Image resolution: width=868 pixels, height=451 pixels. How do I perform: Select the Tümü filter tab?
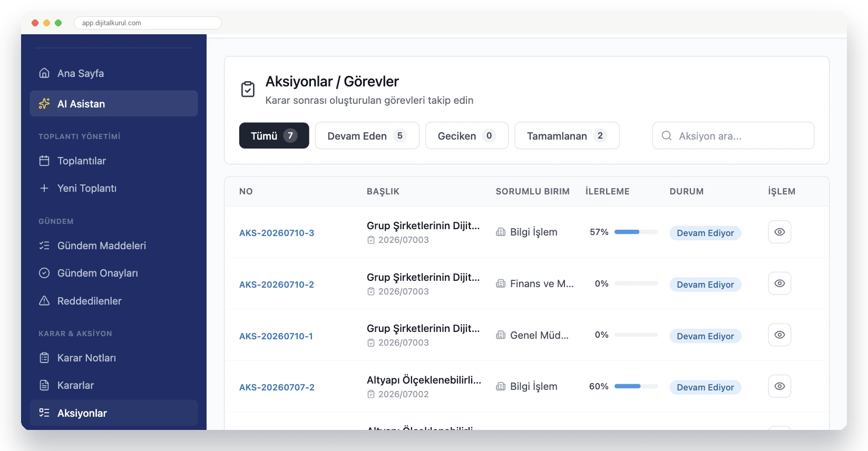[274, 136]
